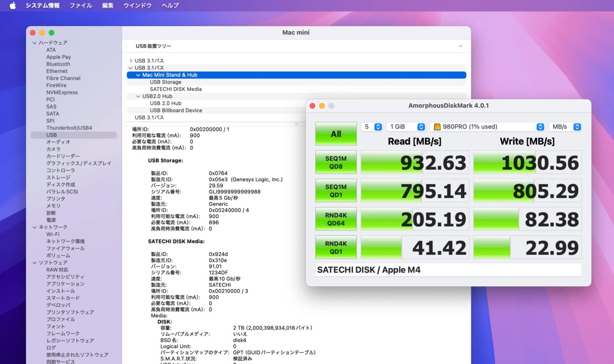Click the SATECHI DISK / Apple M4 text field
The width and height of the screenshot is (614, 364).
coord(448,270)
